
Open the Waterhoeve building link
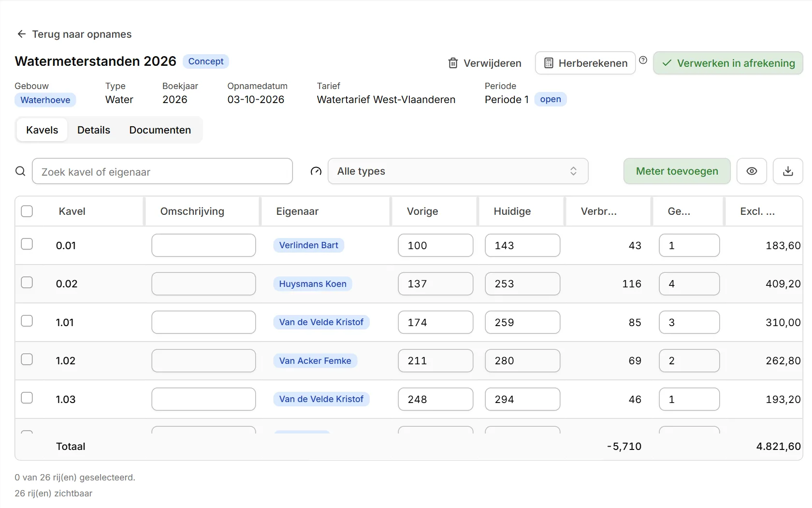point(45,100)
